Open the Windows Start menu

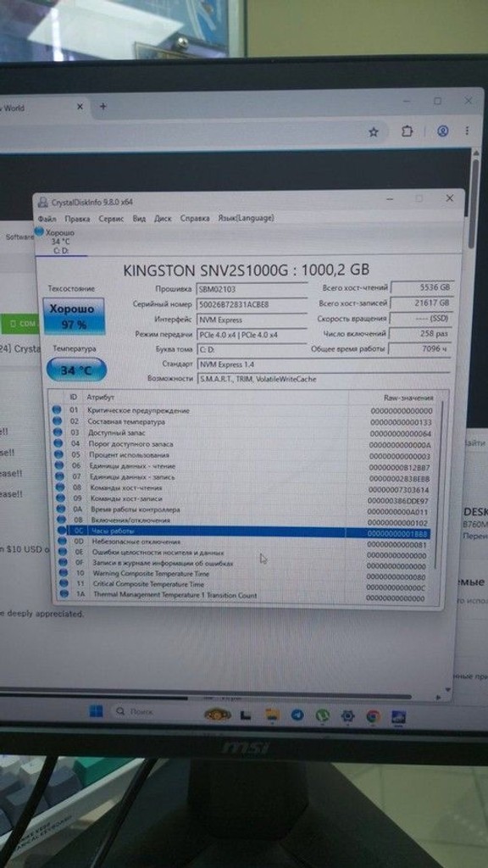[97, 711]
